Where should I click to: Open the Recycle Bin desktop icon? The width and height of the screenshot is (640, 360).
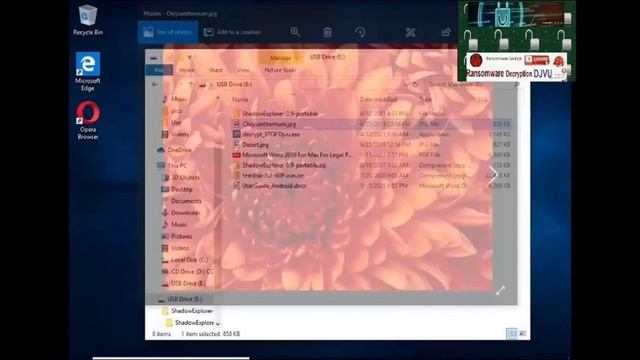(x=87, y=20)
